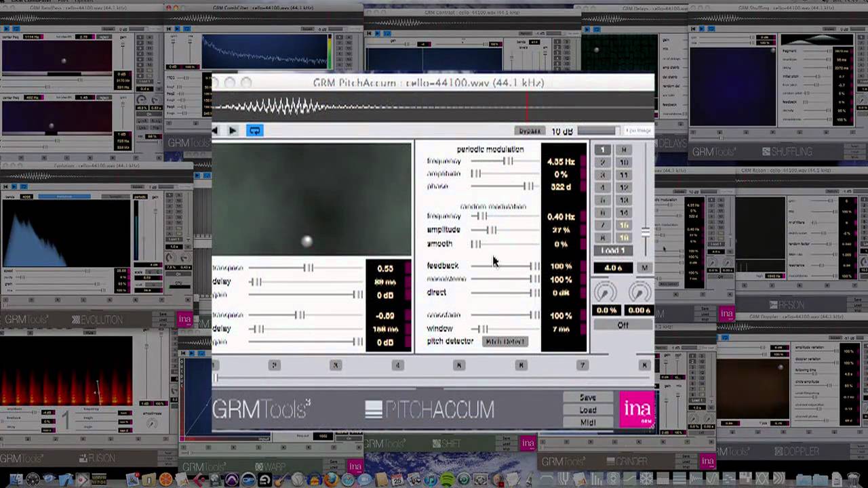868x488 pixels.
Task: Click the 7 ms window value
Action: coord(561,329)
